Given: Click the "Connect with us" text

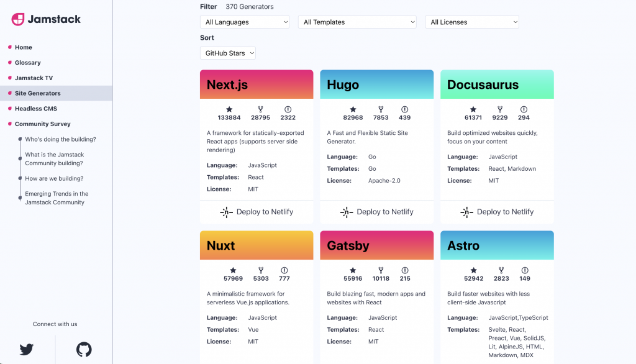Looking at the screenshot, I should point(55,324).
